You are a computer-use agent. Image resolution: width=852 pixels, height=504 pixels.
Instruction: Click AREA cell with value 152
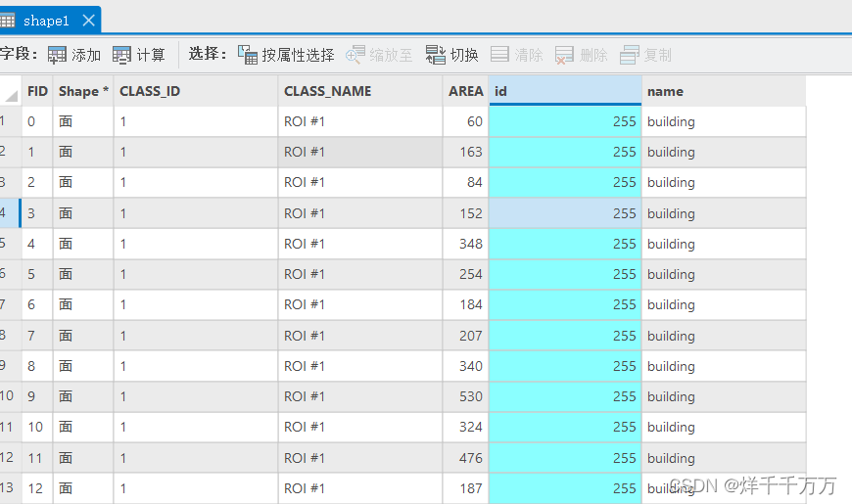point(466,213)
